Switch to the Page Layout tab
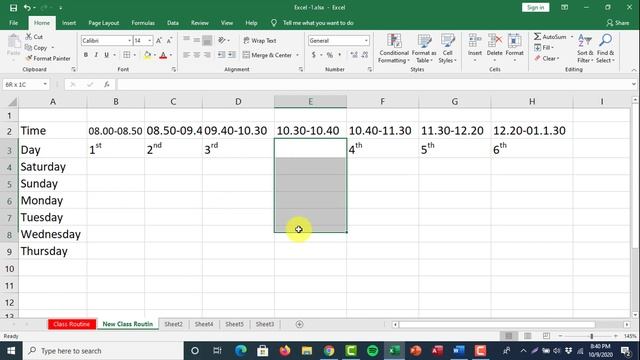Viewport: 640px width, 360px height. (104, 23)
